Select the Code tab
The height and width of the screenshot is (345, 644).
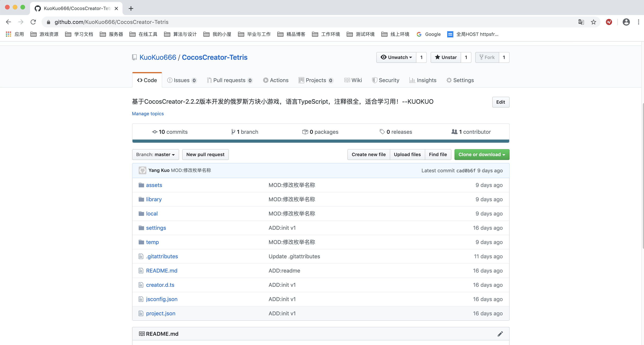pos(147,80)
